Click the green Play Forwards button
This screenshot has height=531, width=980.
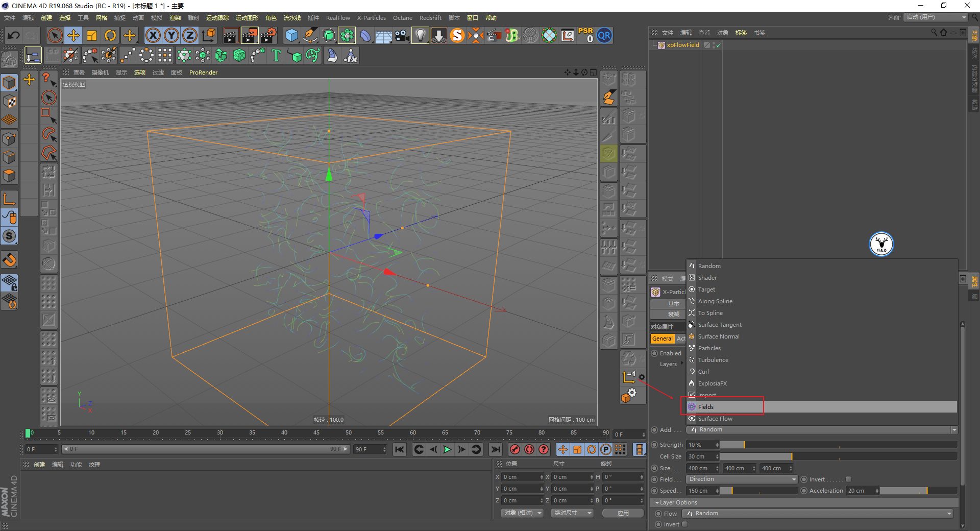(x=447, y=449)
